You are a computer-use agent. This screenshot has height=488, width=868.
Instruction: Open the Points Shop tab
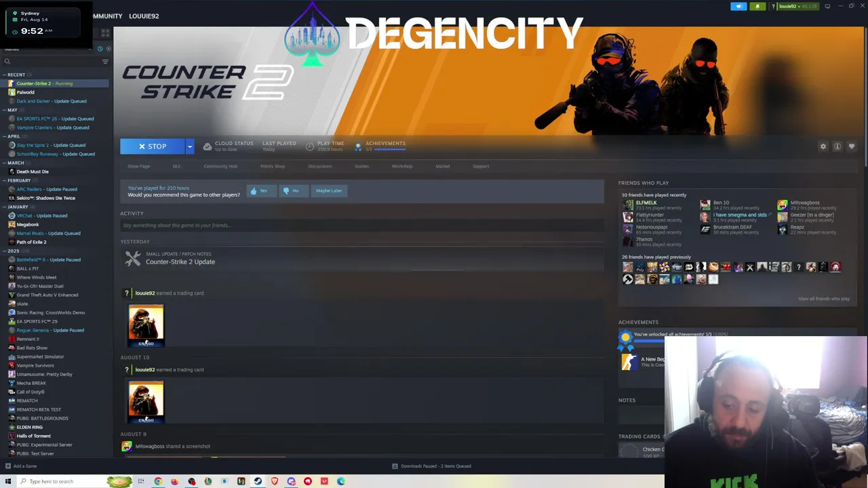click(273, 166)
